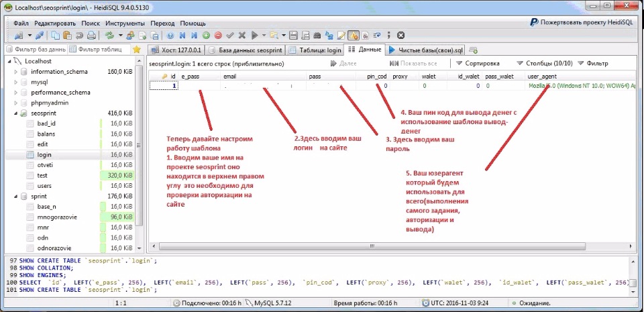Open the dropdown next to load SQL file
The width and height of the screenshot is (644, 312).
pyautogui.click(x=283, y=36)
